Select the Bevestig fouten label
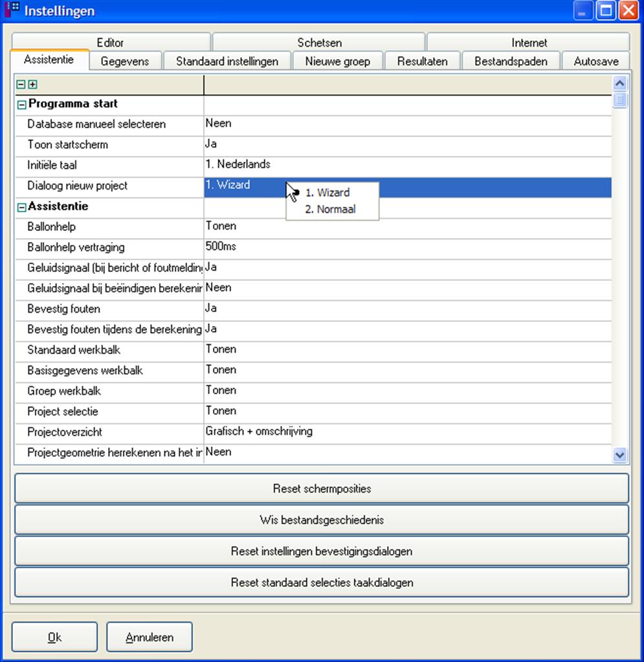Viewport: 644px width, 662px height. click(x=64, y=309)
